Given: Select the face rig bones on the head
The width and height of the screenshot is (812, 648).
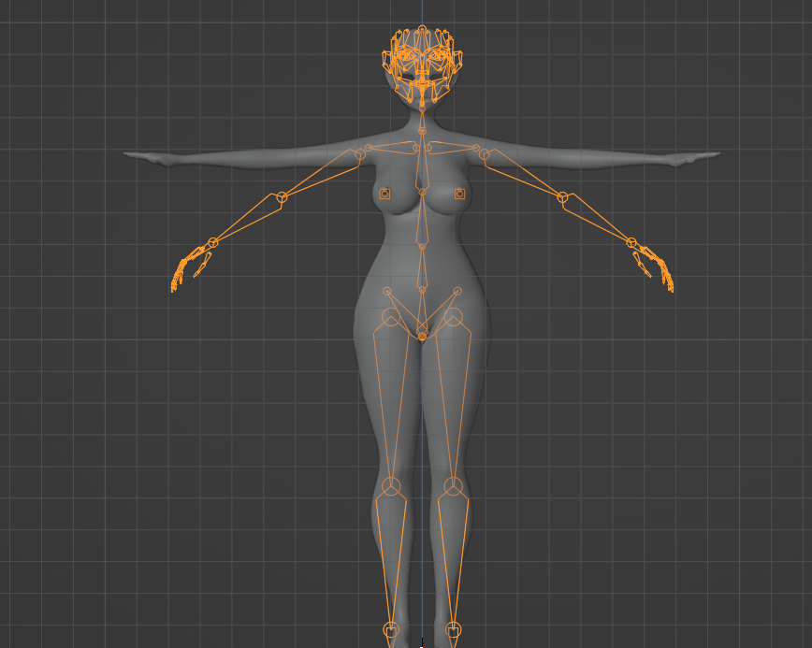Looking at the screenshot, I should click(422, 65).
